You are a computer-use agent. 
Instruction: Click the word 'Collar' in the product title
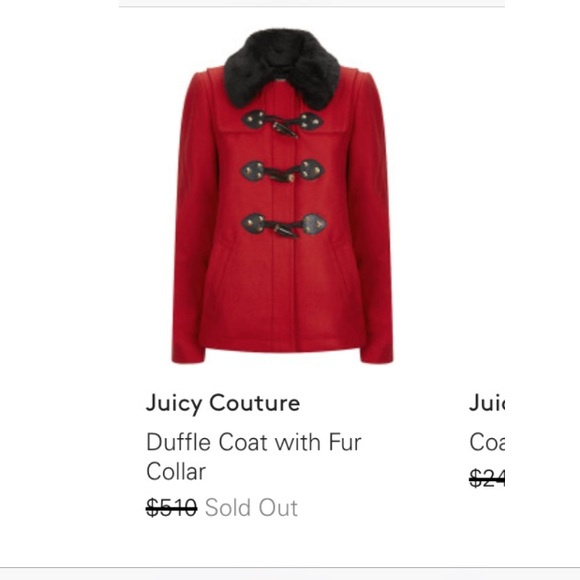[x=176, y=471]
